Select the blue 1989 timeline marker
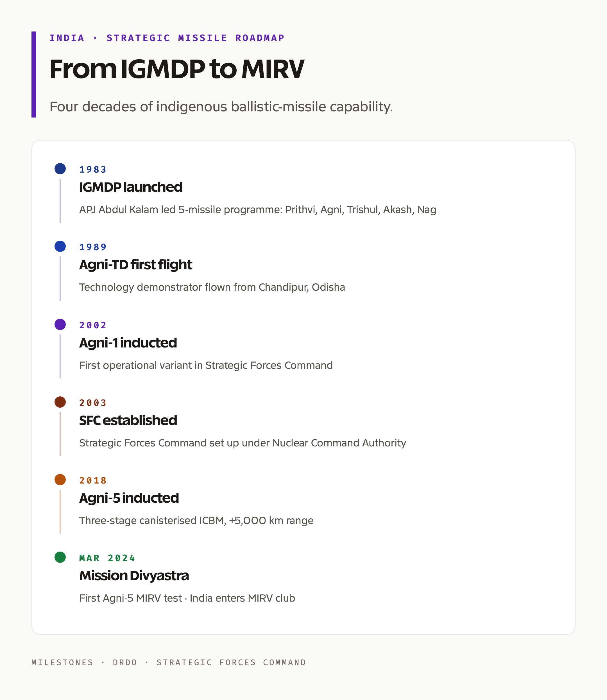The image size is (607, 700). click(x=60, y=246)
